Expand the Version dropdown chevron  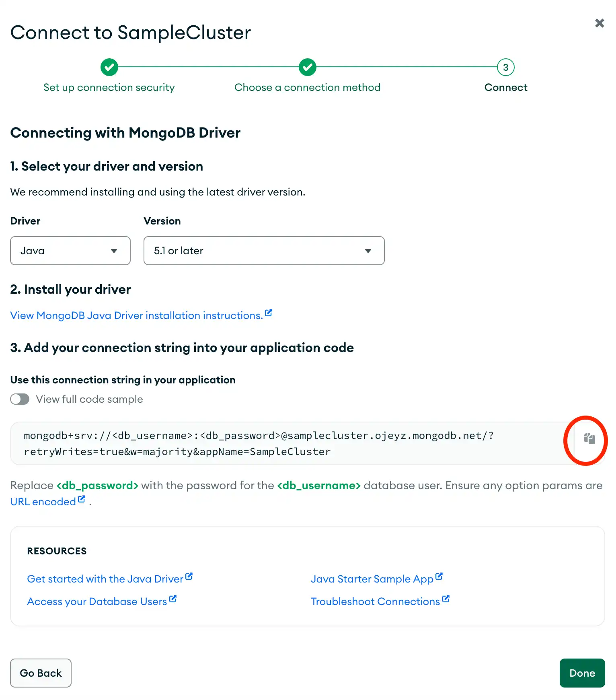pyautogui.click(x=368, y=251)
